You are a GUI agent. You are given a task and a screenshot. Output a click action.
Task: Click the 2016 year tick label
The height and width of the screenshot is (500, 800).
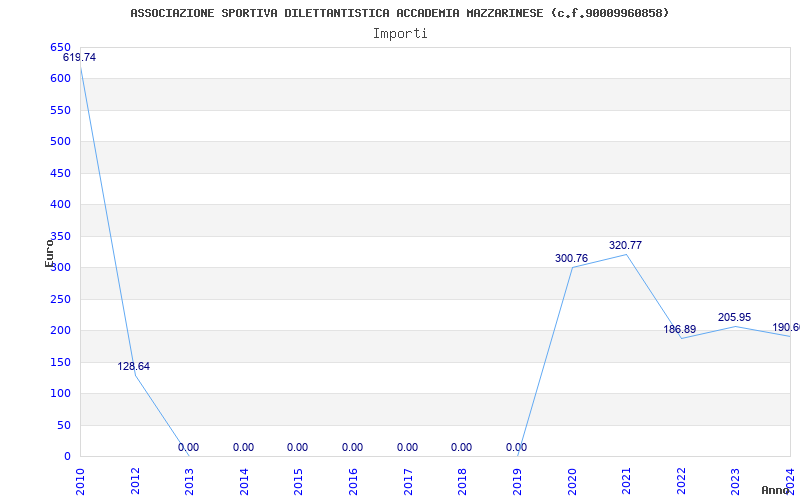[x=353, y=481]
